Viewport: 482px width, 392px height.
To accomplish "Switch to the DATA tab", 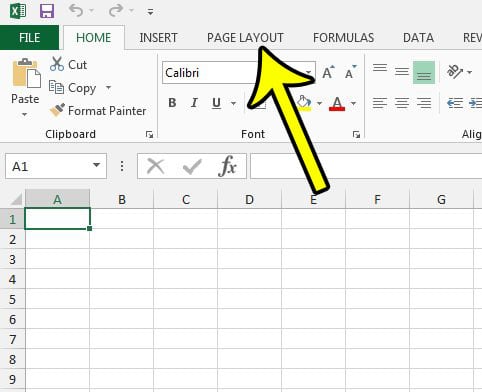I will [x=418, y=38].
